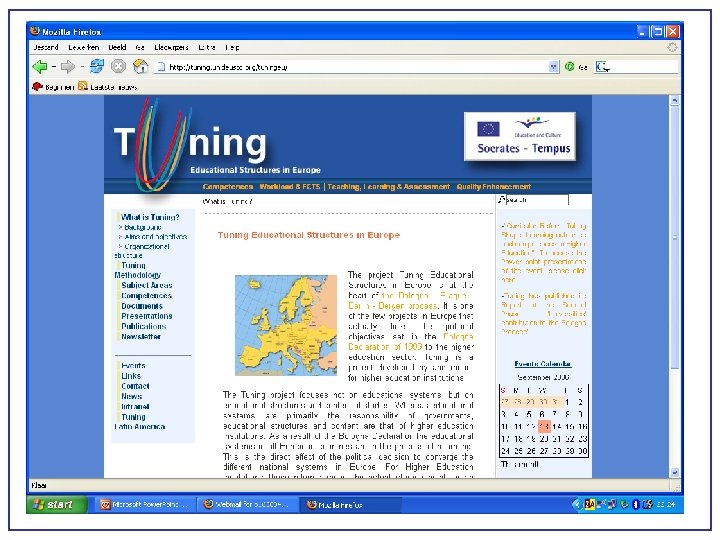Screen dimensions: 720x540
Task: Select highlighted day 13 in calendar
Action: click(544, 427)
